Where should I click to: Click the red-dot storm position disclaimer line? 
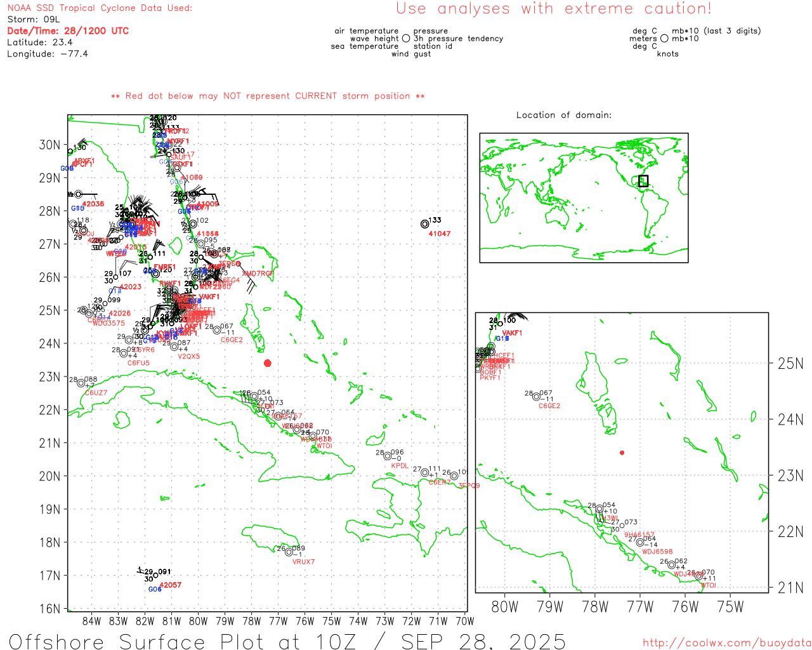pyautogui.click(x=268, y=96)
